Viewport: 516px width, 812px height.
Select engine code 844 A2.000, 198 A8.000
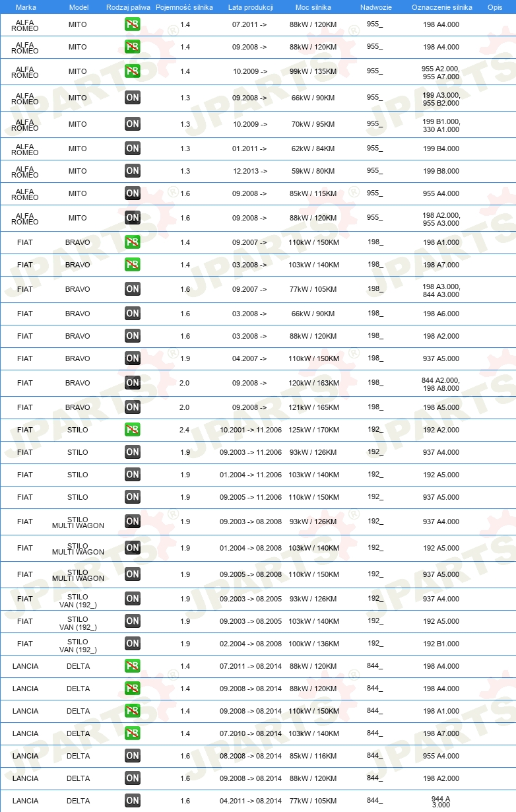[441, 384]
